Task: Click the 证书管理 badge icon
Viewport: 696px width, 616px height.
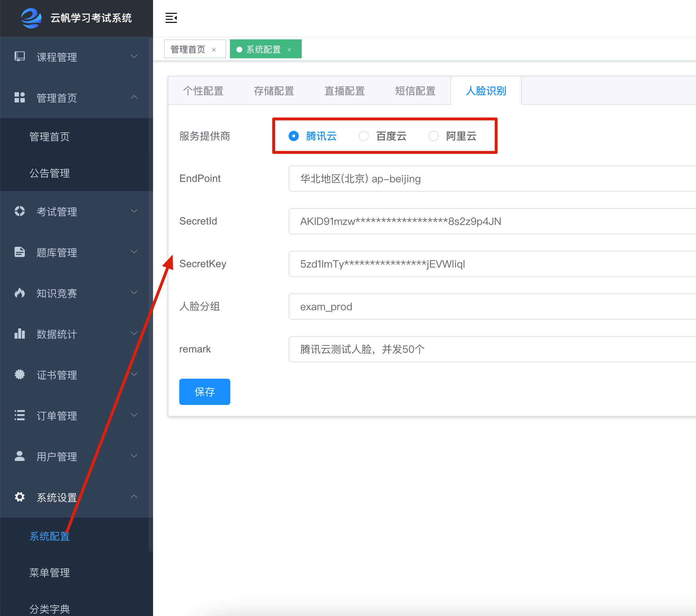Action: [20, 374]
